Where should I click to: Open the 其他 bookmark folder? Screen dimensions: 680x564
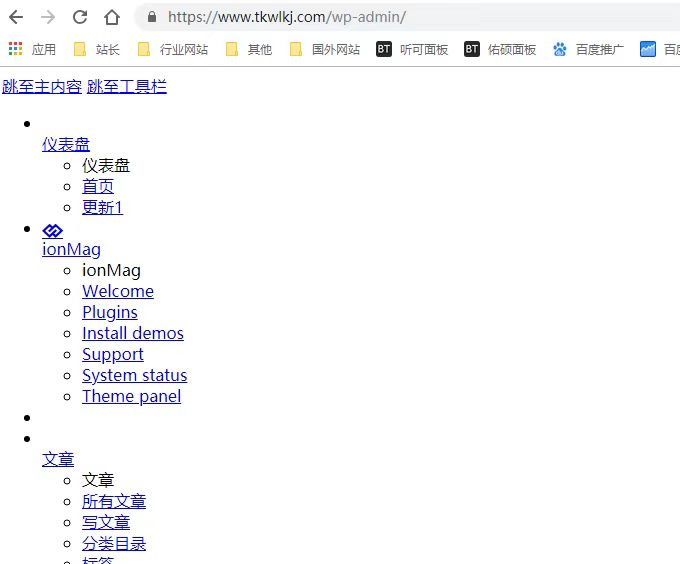248,49
